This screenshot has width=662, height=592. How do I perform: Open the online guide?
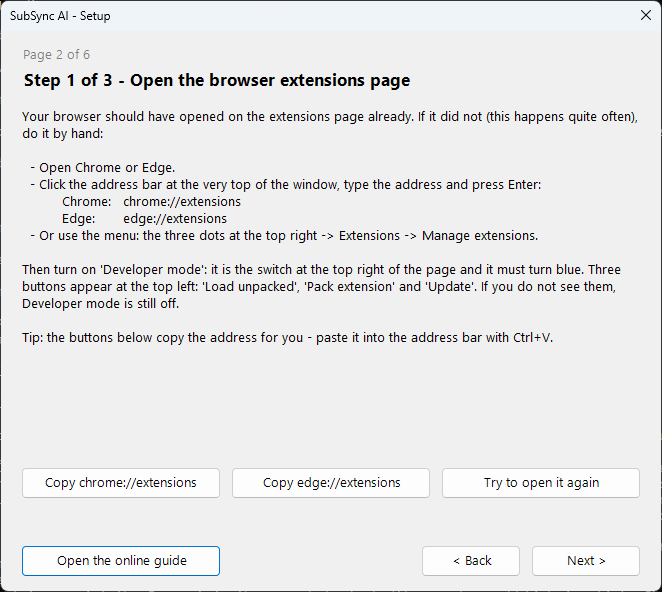click(x=121, y=561)
